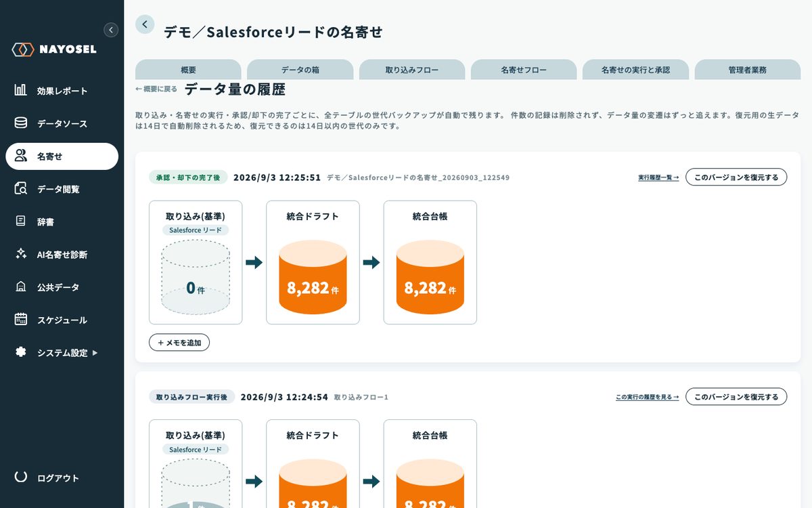Click 辞書 menu label
The image size is (812, 508).
pos(45,221)
